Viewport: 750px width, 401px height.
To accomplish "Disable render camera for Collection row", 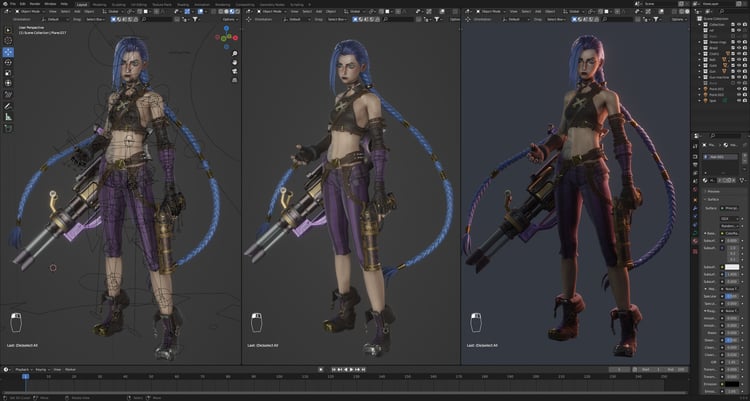I will click(744, 24).
